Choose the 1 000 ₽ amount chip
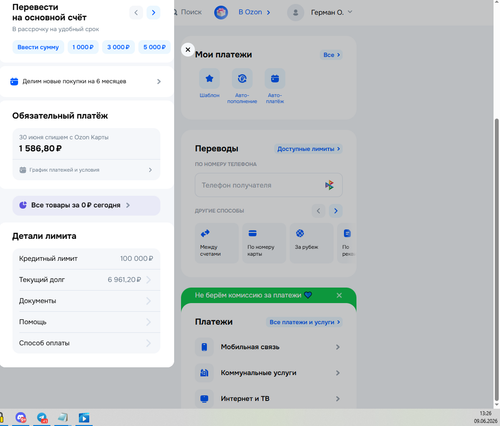 tap(83, 47)
